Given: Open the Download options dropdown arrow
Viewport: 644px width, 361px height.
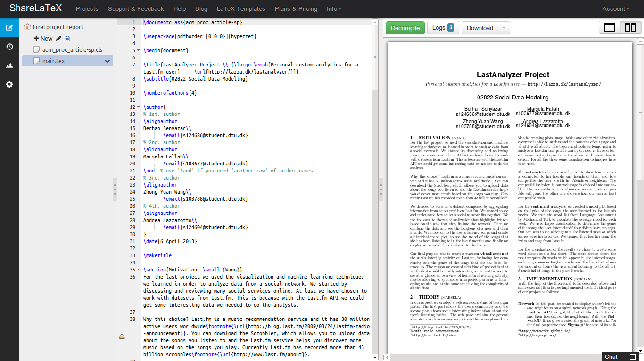Looking at the screenshot, I should (x=504, y=28).
